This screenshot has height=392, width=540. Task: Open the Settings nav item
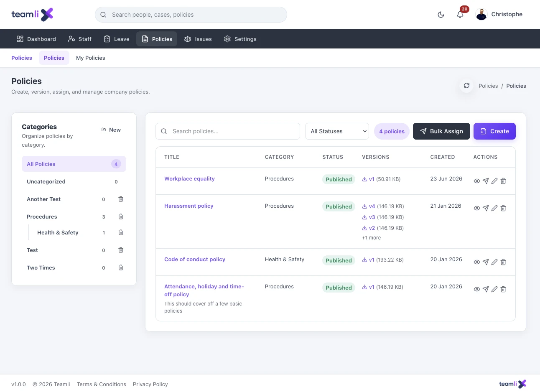click(240, 39)
